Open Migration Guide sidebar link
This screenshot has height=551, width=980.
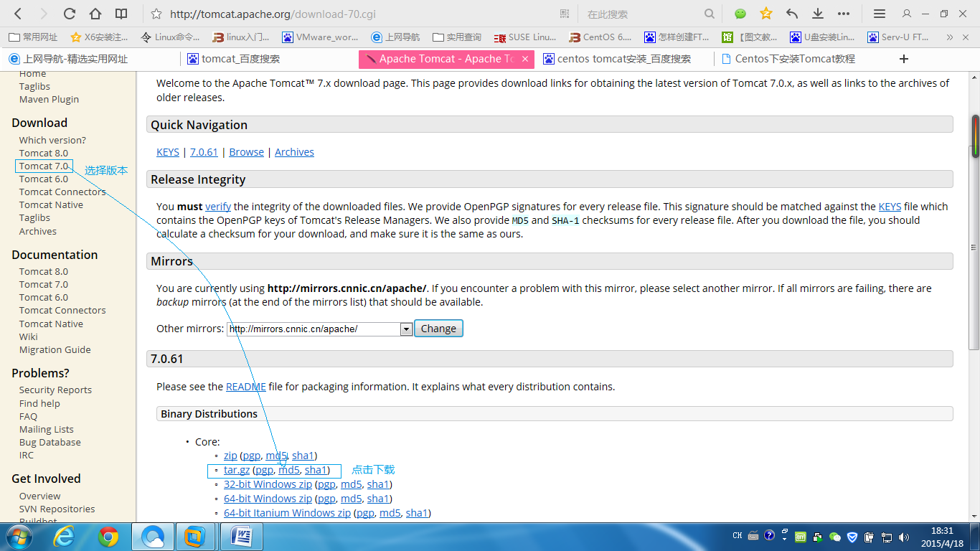click(x=55, y=350)
